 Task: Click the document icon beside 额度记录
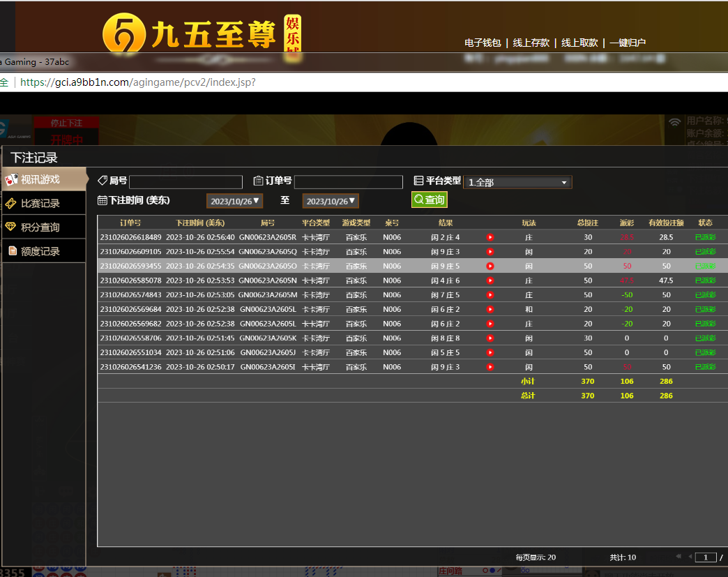13,251
